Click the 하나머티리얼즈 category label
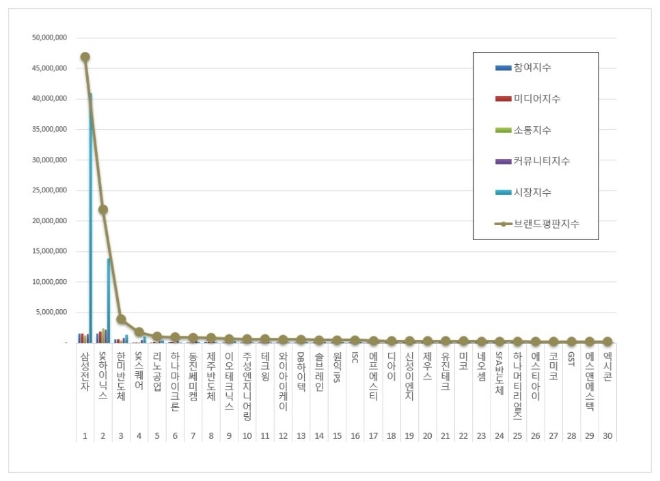The image size is (660, 481). click(517, 384)
